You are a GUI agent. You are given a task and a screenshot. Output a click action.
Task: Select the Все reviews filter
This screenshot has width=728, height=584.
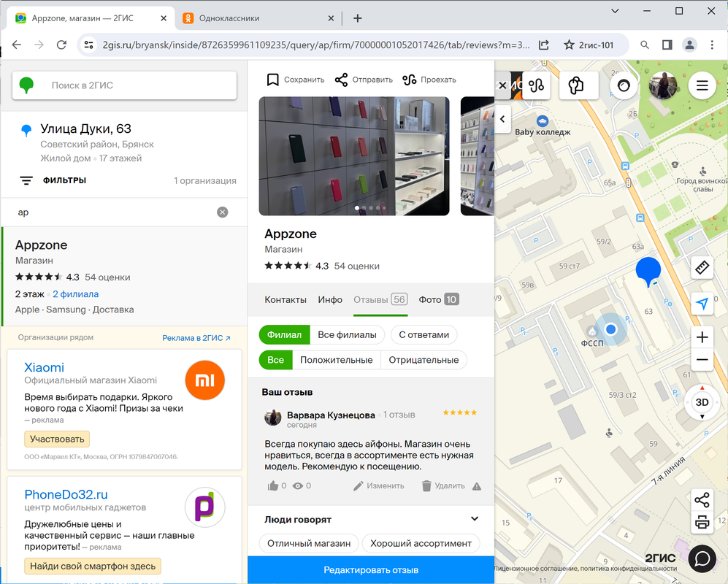(275, 360)
